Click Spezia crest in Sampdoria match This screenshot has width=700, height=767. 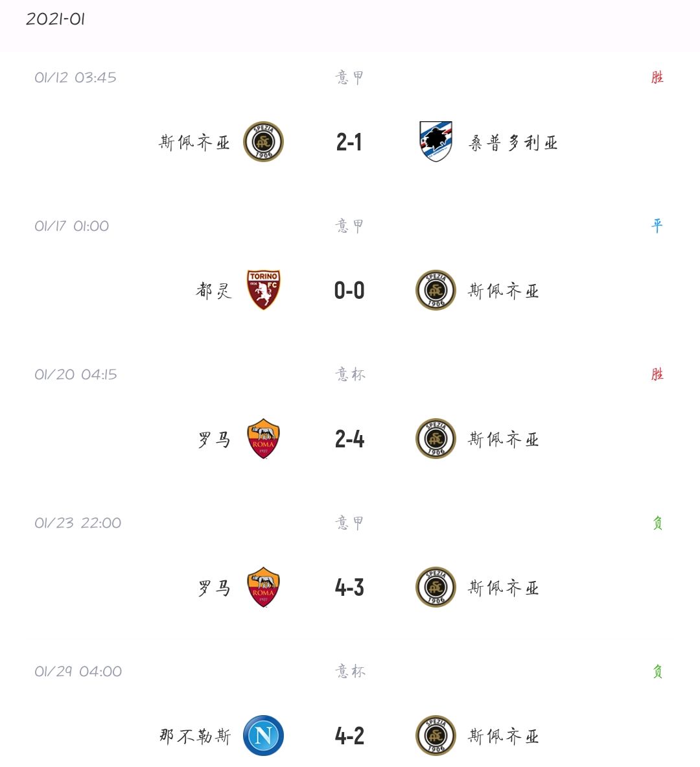263,142
